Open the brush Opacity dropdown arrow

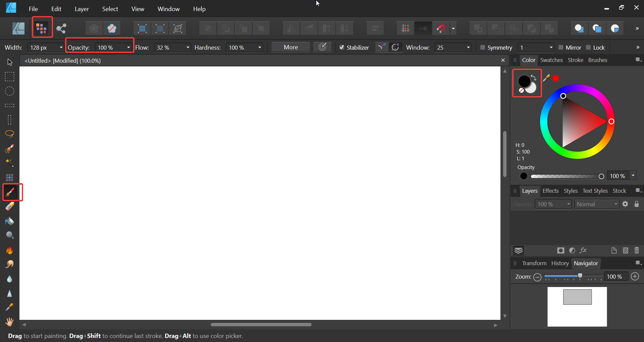[128, 48]
